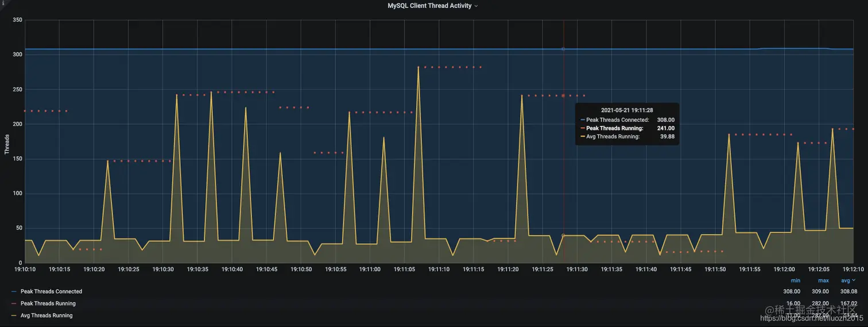Open the red color swatch for Peak Threads Running
Viewport: 868px width, 327px height.
point(14,304)
